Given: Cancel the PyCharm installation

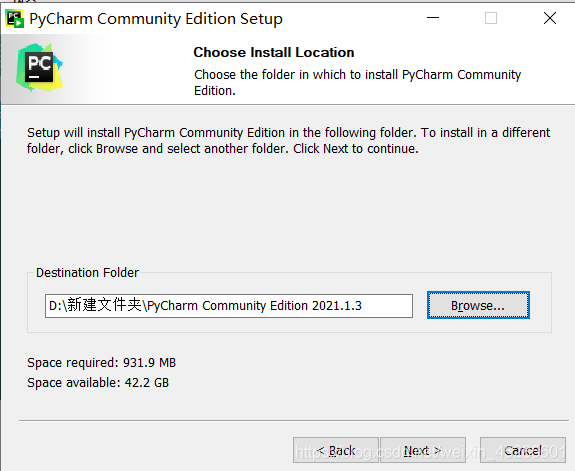Looking at the screenshot, I should (x=523, y=450).
